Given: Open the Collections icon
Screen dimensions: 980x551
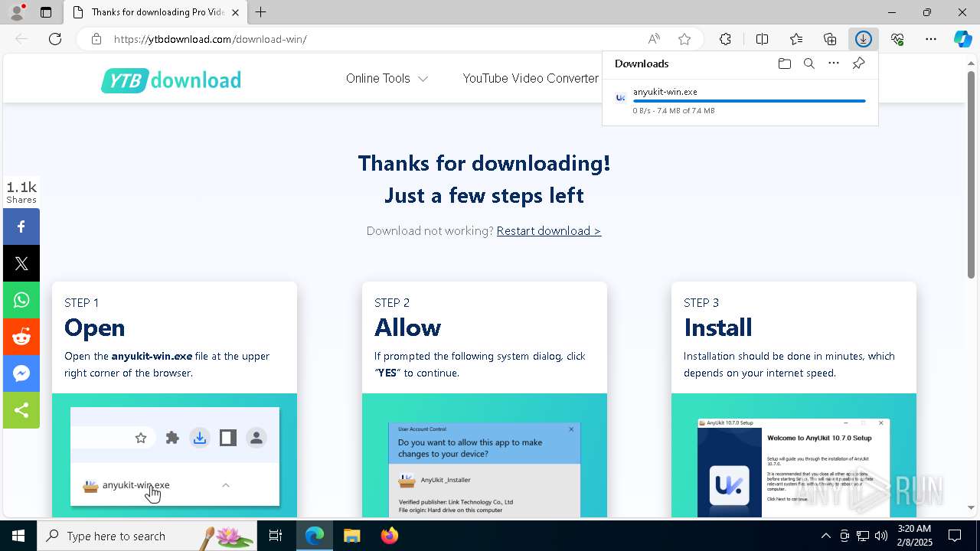Looking at the screenshot, I should 830,39.
